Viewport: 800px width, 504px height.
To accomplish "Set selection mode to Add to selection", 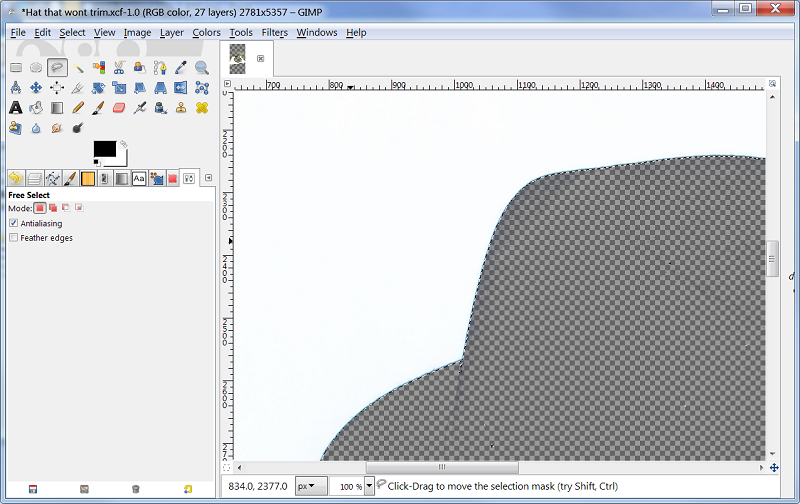I will point(53,208).
